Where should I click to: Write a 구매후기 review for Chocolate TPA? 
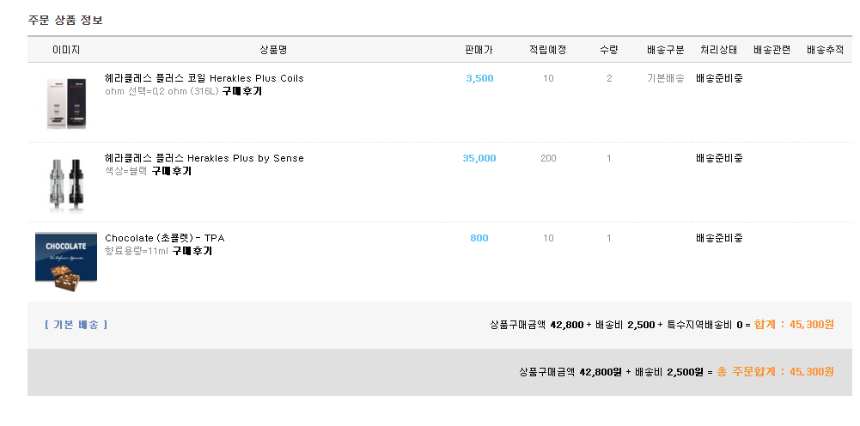point(192,251)
